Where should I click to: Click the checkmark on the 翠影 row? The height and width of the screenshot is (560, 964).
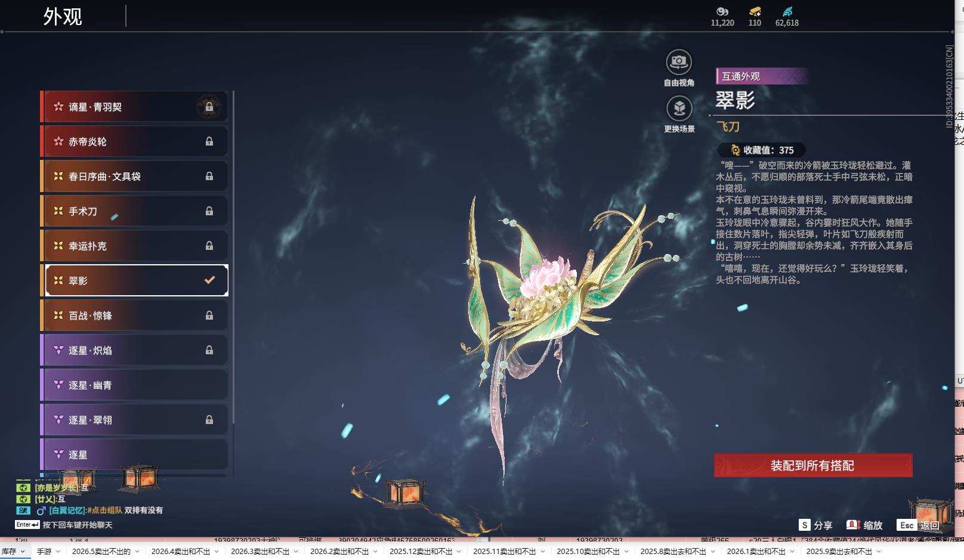pos(209,280)
